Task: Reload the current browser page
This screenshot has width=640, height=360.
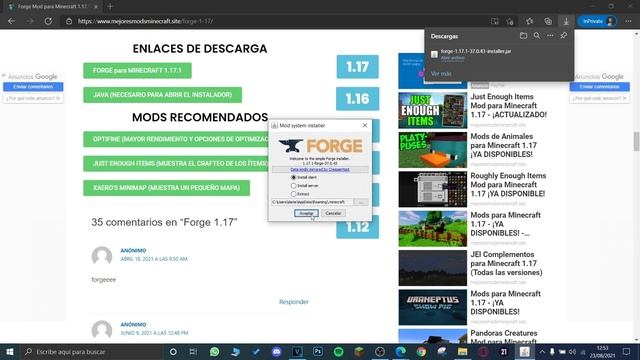Action: [x=48, y=21]
